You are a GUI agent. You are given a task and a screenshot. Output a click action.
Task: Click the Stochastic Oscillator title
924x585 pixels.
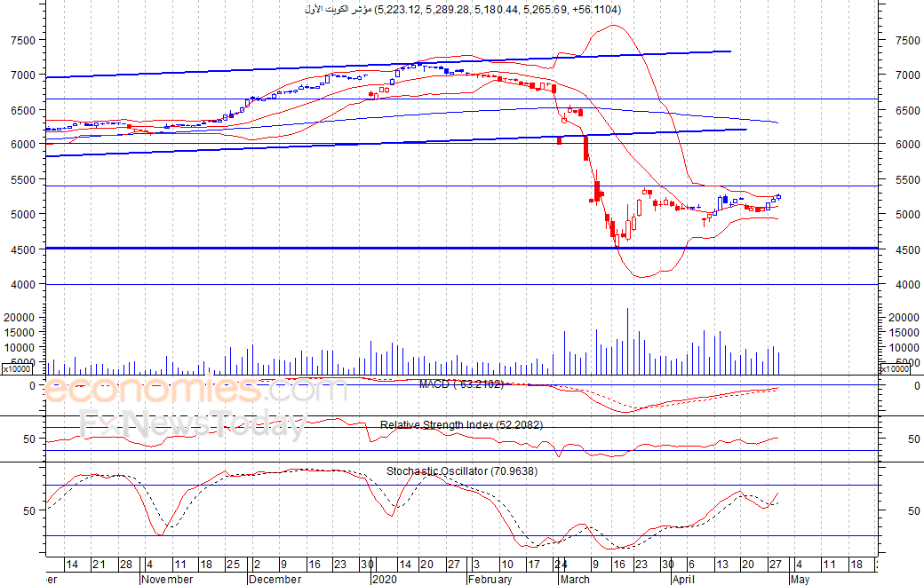(x=462, y=471)
